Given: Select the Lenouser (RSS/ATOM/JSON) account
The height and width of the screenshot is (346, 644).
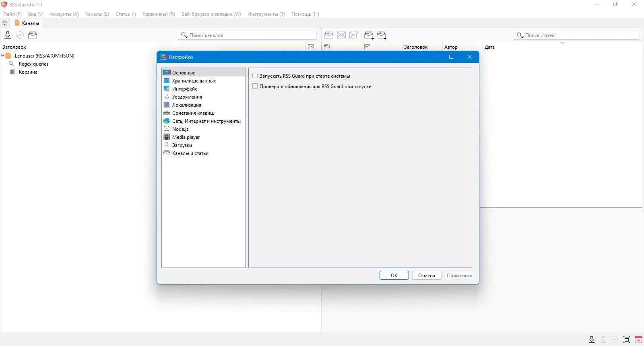Looking at the screenshot, I should click(x=45, y=56).
